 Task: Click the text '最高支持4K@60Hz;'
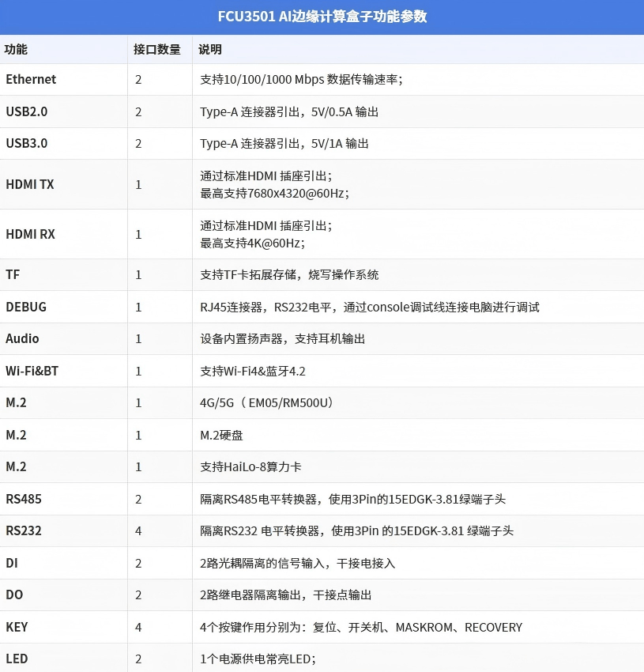click(252, 243)
